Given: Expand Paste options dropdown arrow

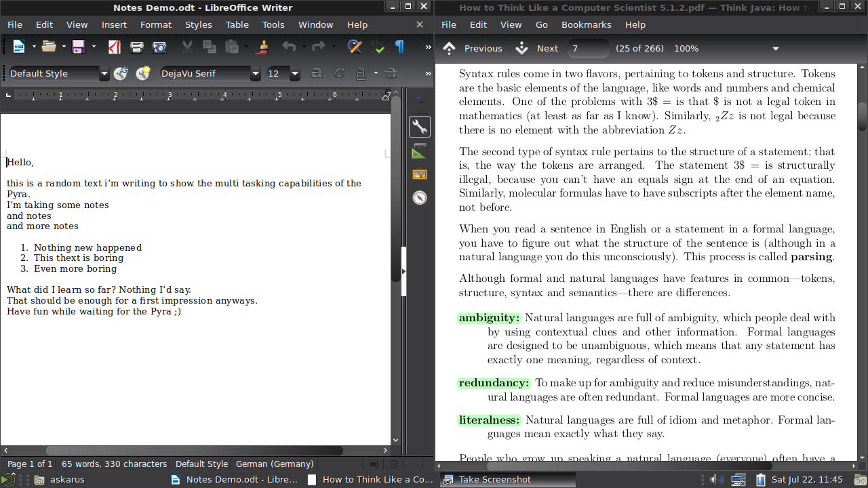Looking at the screenshot, I should 246,47.
